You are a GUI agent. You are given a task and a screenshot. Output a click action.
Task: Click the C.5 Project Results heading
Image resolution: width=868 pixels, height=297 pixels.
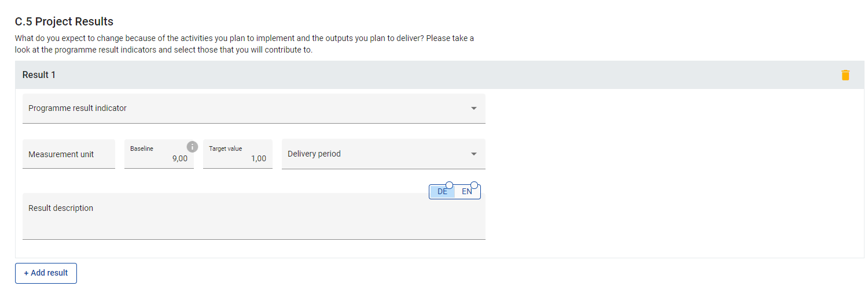click(64, 21)
